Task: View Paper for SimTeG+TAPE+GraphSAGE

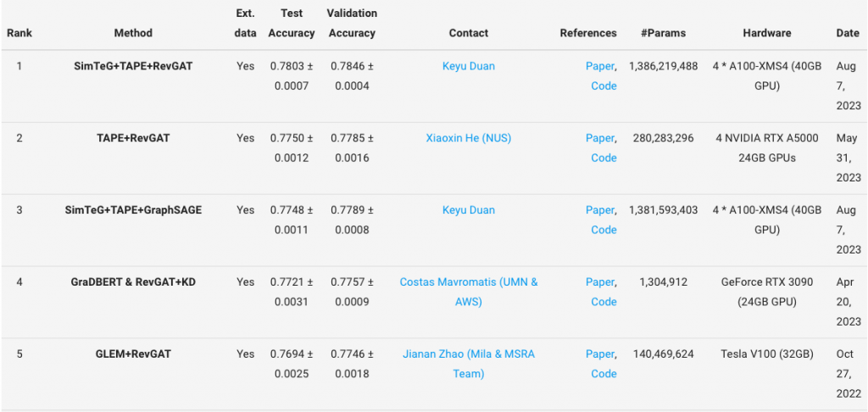Action: pyautogui.click(x=599, y=210)
